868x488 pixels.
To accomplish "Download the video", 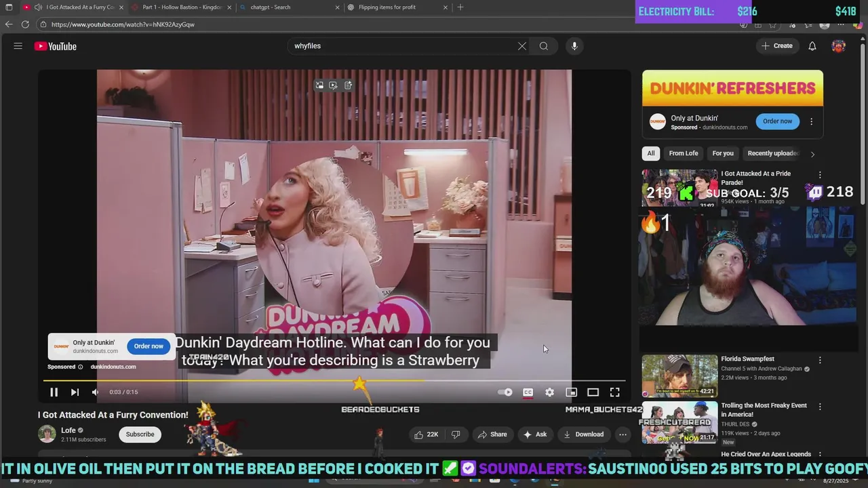I will pos(583,434).
